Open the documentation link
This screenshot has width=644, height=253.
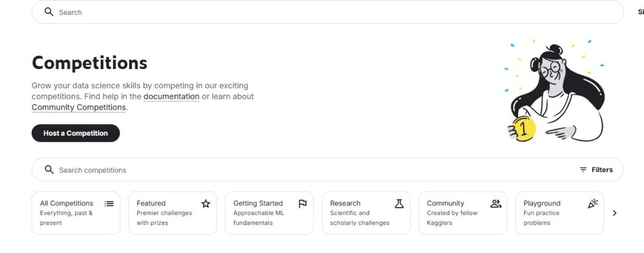pyautogui.click(x=171, y=96)
